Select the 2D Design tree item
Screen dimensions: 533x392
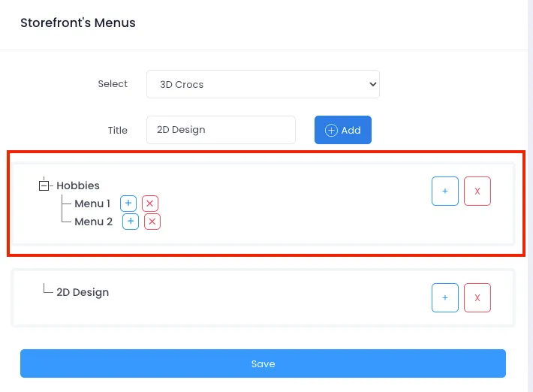click(83, 292)
